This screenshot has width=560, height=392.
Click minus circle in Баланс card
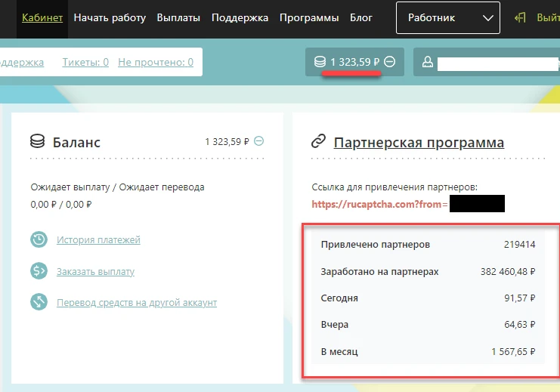259,141
